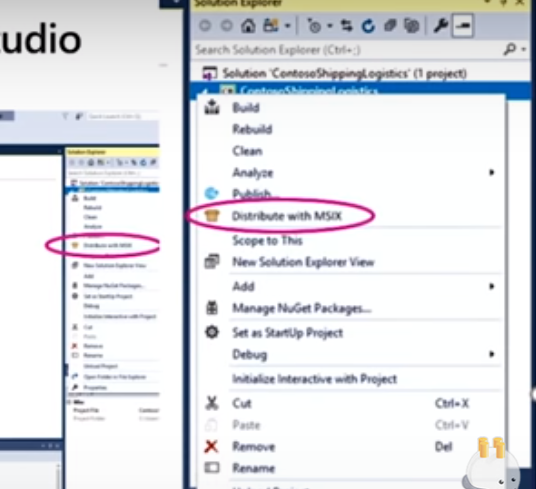Click the Forward navigation icon in Solution Explorer
The height and width of the screenshot is (489, 536).
[x=226, y=26]
